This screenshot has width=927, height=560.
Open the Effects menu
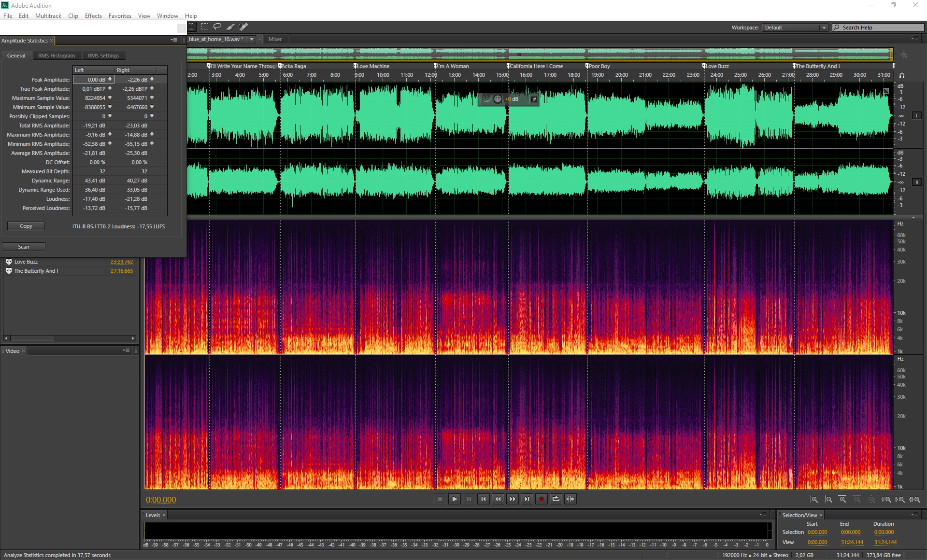93,16
